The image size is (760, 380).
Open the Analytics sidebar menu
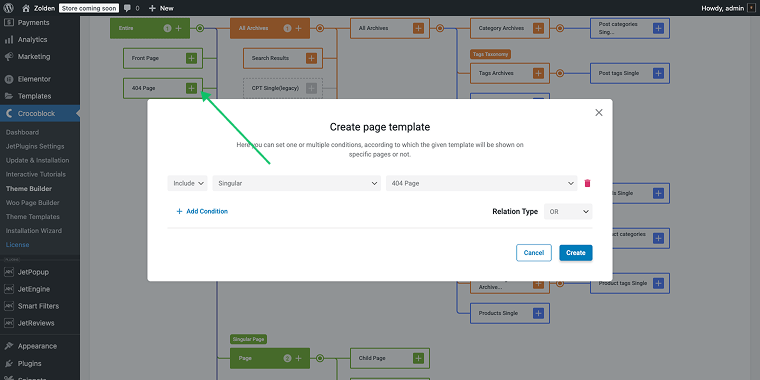coord(40,40)
